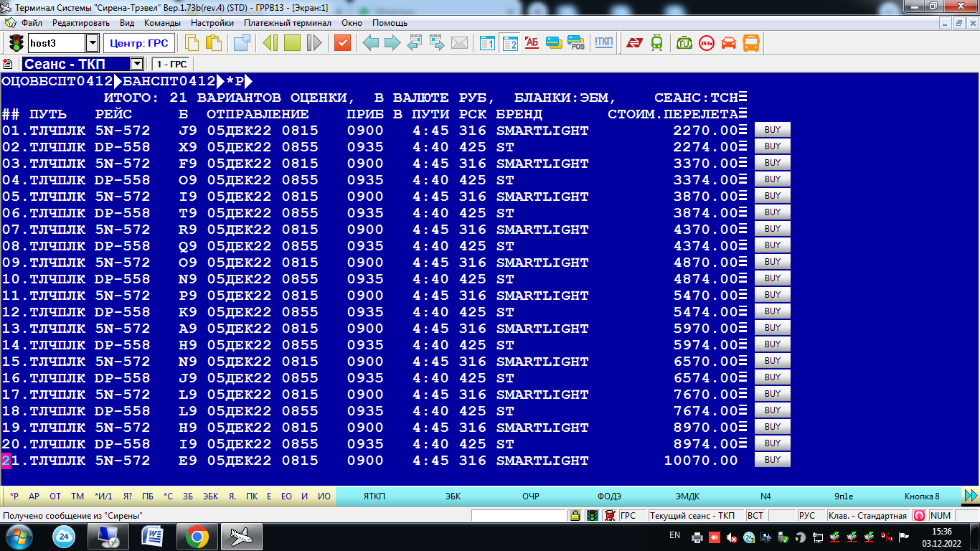
Task: Open the Настройки menu
Action: tap(212, 23)
